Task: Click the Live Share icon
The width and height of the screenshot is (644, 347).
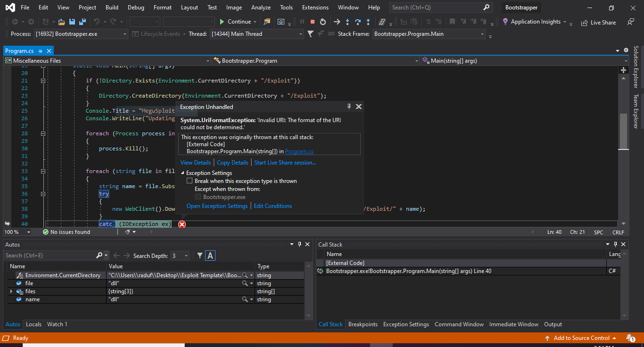Action: pos(585,22)
